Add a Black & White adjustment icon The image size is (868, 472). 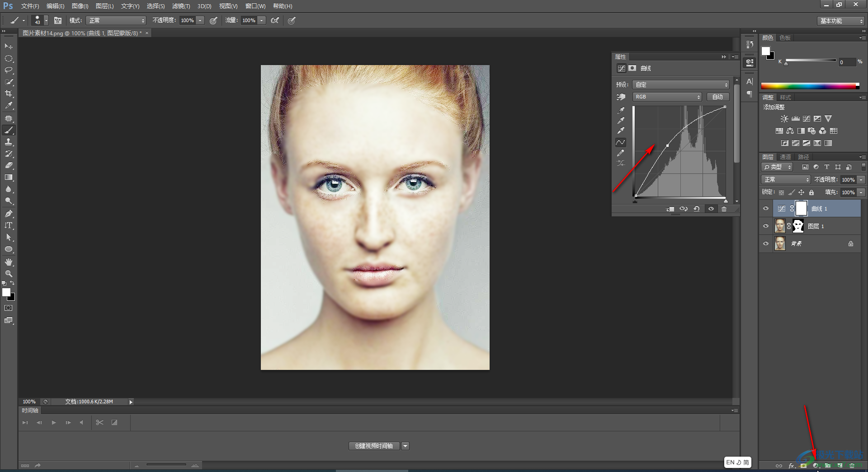(801, 131)
